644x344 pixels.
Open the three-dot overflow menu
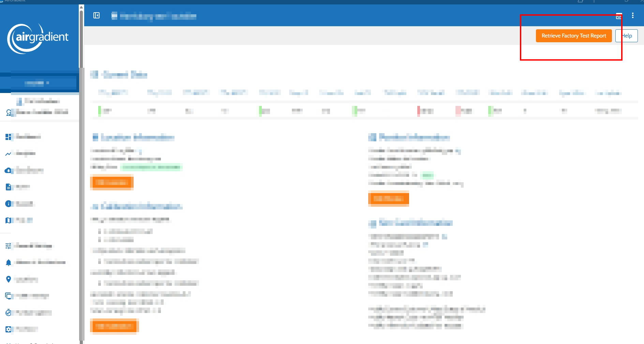coord(632,15)
